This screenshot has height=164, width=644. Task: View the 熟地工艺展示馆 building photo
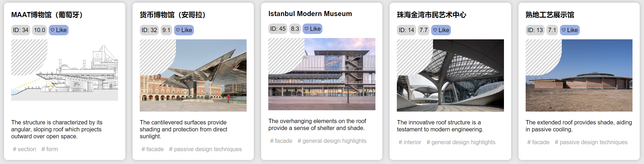(x=579, y=75)
